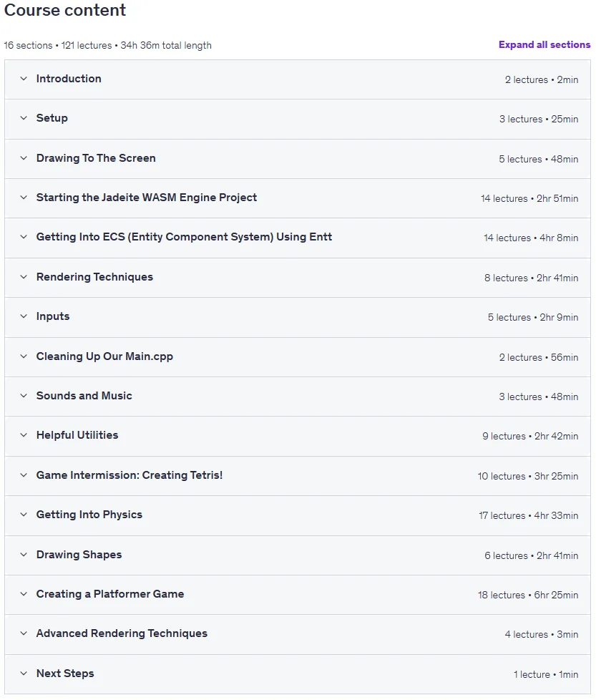Click the chevron icon beside Introduction
The height and width of the screenshot is (700, 596).
tap(24, 79)
